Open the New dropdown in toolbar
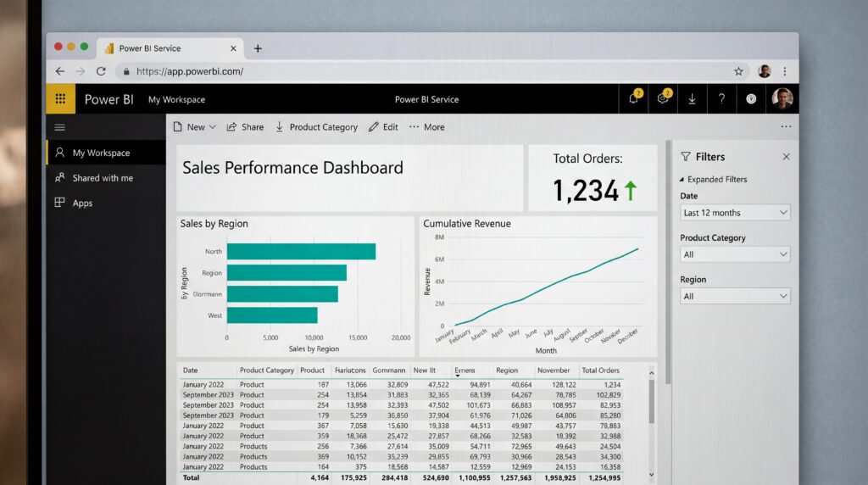The image size is (868, 485). (x=194, y=127)
